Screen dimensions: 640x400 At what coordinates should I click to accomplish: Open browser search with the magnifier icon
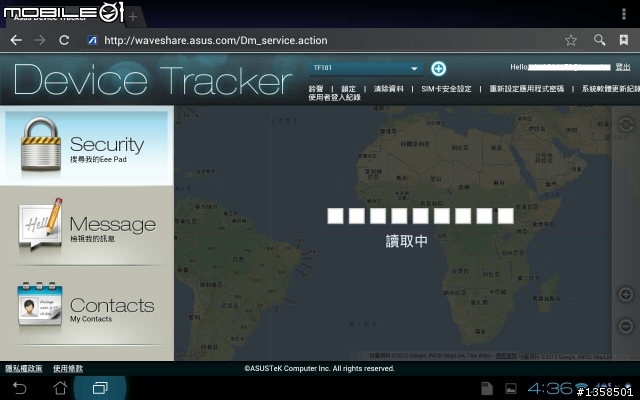tap(600, 40)
